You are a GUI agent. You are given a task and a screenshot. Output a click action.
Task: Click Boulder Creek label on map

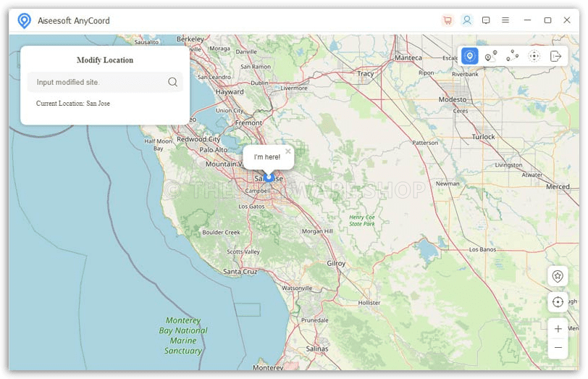(221, 233)
